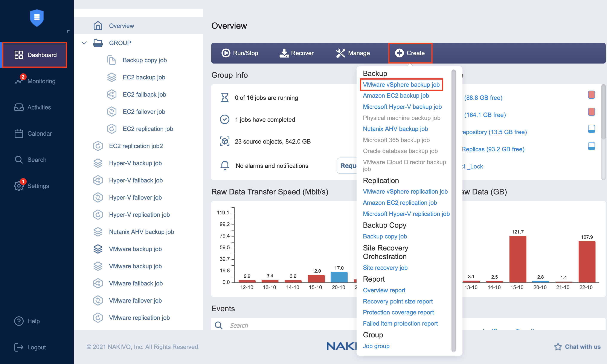
Task: Open Settings from the sidebar
Action: tap(31, 186)
